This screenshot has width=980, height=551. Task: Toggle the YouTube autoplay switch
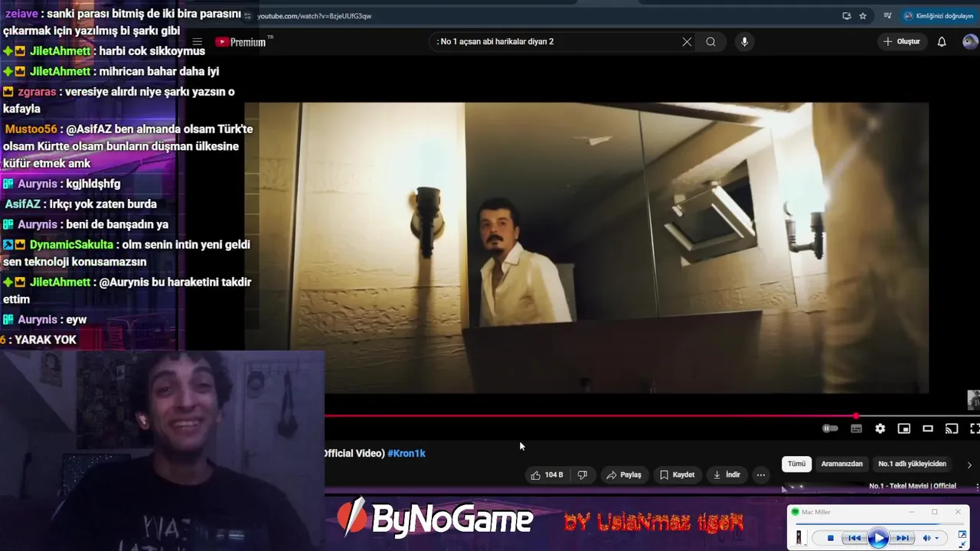coord(830,429)
